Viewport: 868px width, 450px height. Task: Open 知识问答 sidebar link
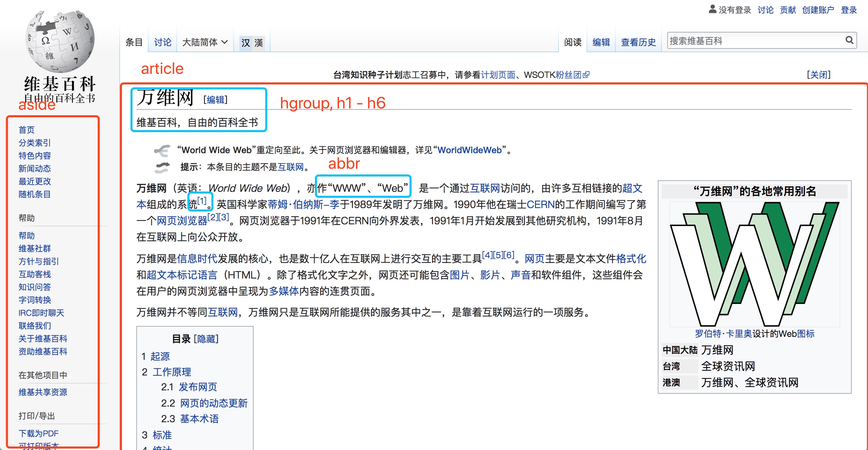(35, 287)
